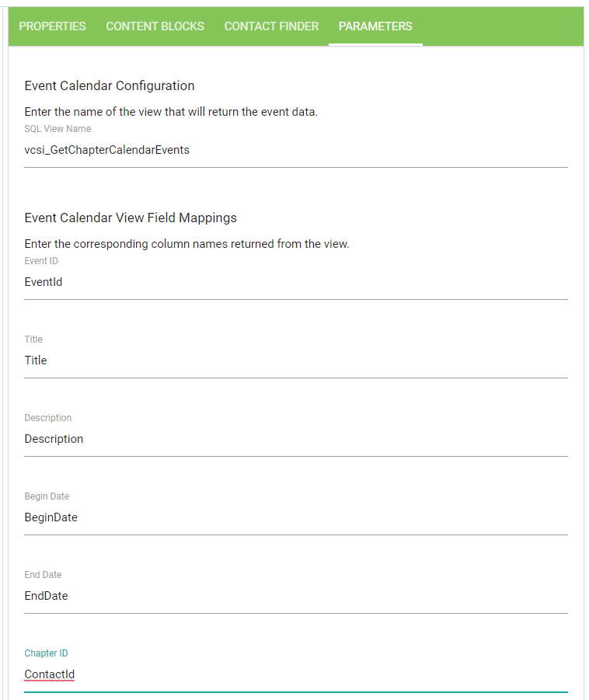The height and width of the screenshot is (700, 589).
Task: Click the small Begin Date field label
Action: (47, 496)
